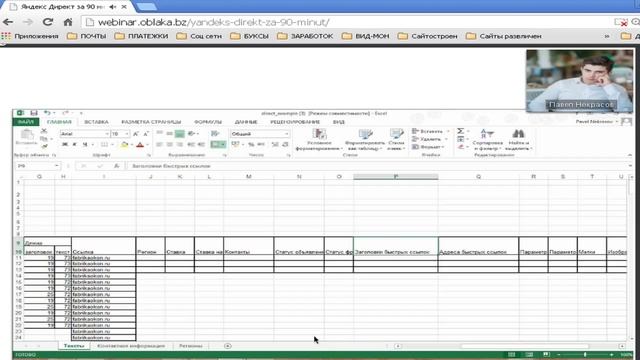This screenshot has width=640, height=360.
Task: Toggle underline formatting (Ч)
Action: [85, 144]
